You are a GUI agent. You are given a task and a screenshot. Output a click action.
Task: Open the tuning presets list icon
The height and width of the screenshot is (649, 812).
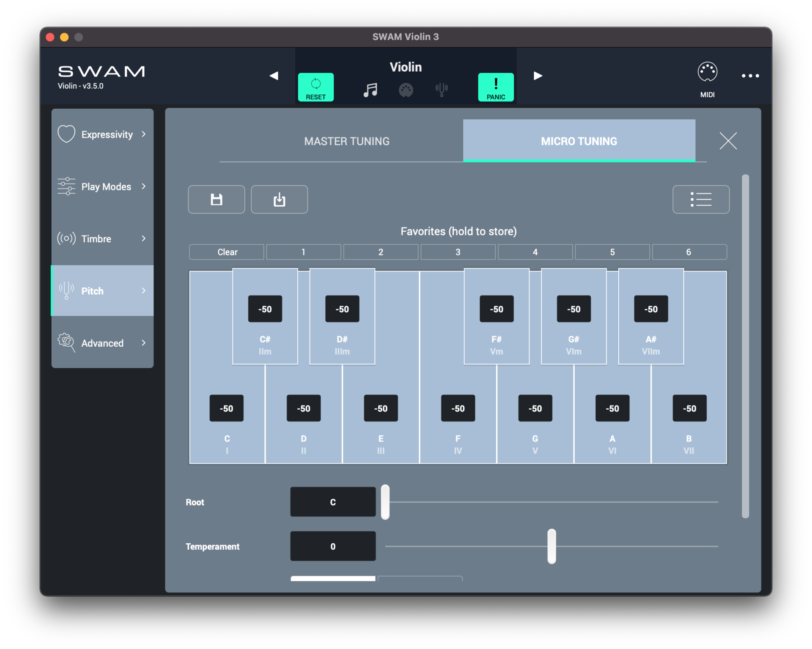[701, 199]
